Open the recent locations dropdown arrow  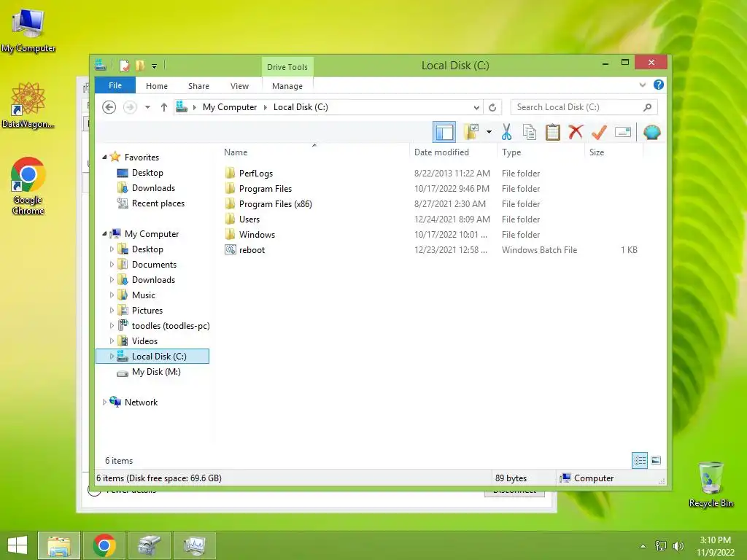147,107
